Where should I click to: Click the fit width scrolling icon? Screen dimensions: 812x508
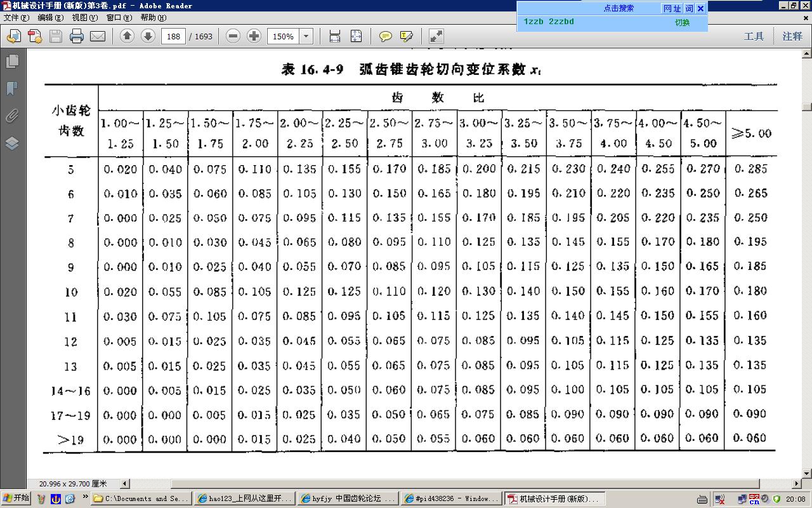coord(335,36)
